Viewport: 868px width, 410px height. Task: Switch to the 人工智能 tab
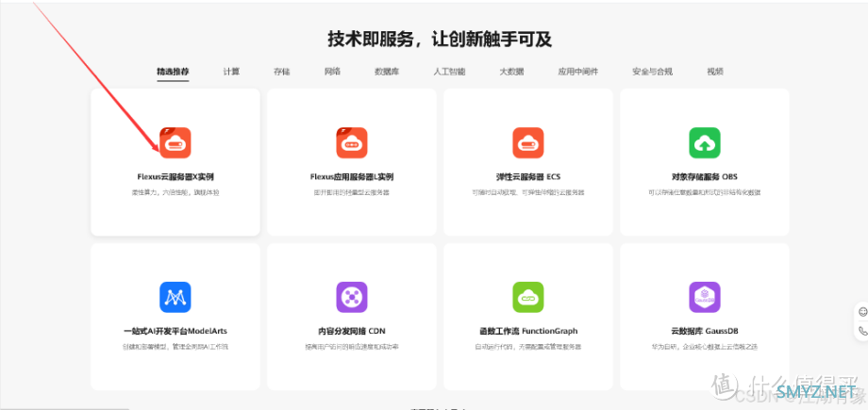point(449,72)
